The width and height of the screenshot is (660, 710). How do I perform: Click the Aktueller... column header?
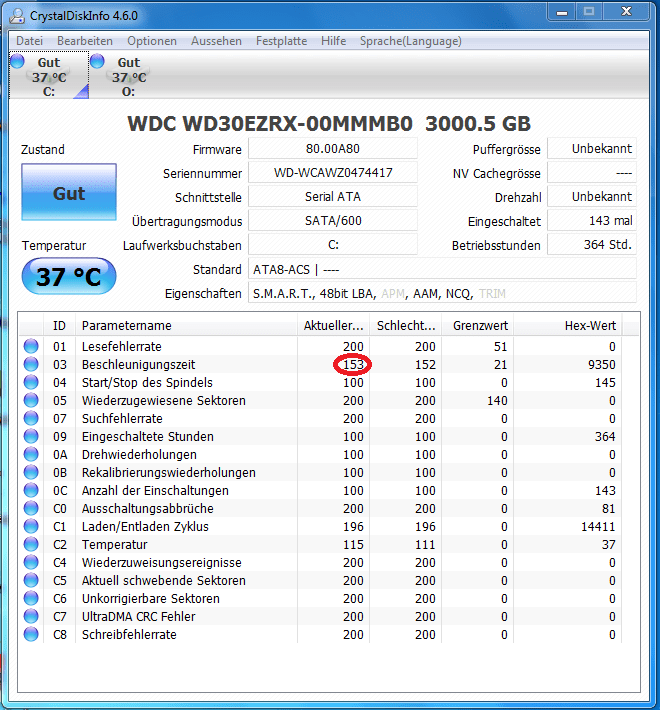click(334, 326)
